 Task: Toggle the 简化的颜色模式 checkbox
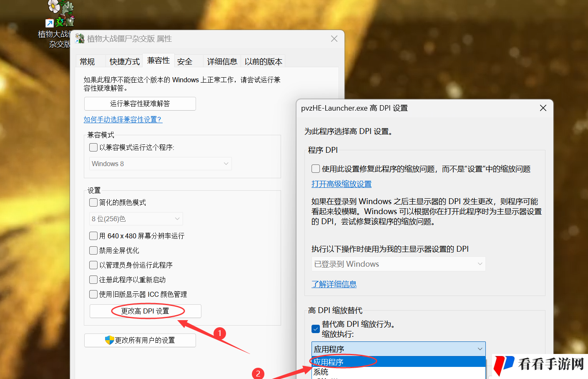(x=93, y=202)
